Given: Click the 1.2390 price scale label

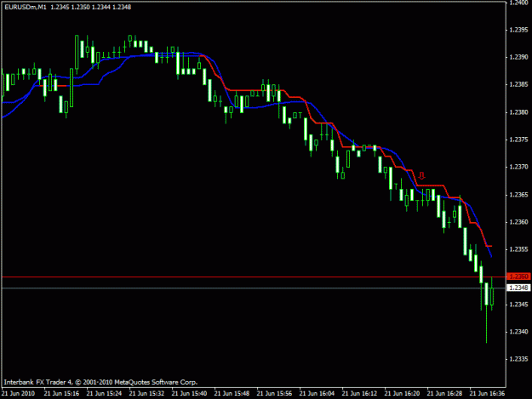Looking at the screenshot, I should [518, 57].
